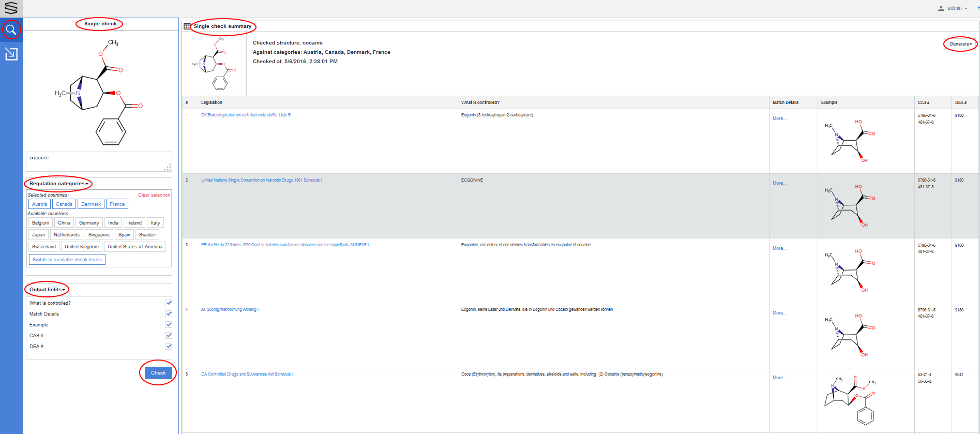980x434 pixels.
Task: Click the admin user icon
Action: pyautogui.click(x=941, y=8)
